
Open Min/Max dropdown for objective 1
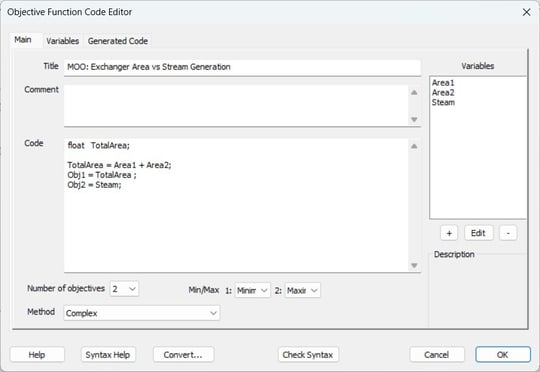252,290
